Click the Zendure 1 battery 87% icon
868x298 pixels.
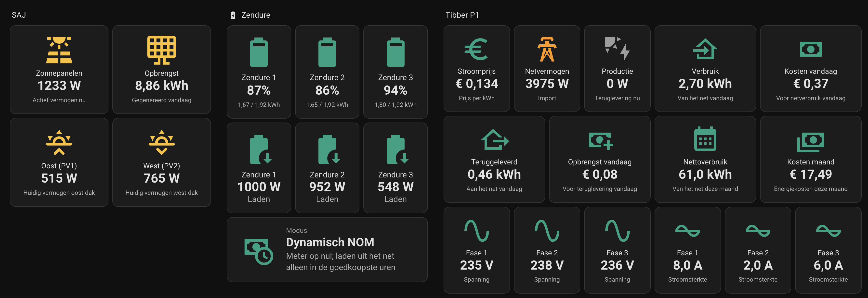[x=258, y=52]
